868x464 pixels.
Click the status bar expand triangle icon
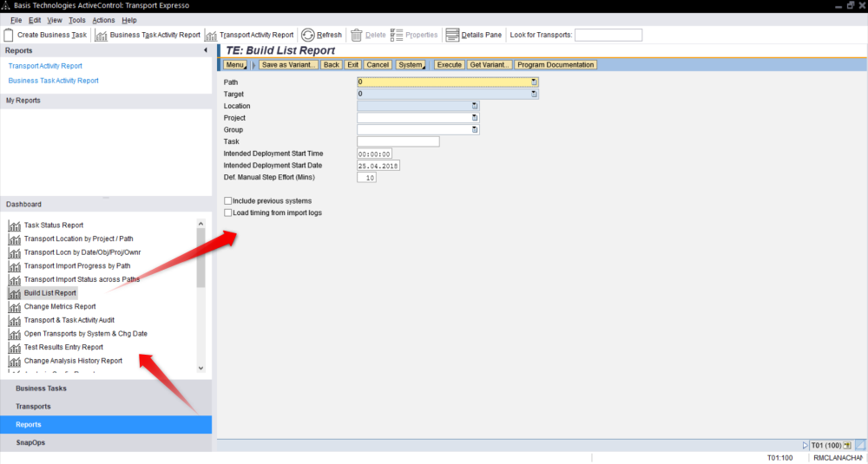[806, 445]
